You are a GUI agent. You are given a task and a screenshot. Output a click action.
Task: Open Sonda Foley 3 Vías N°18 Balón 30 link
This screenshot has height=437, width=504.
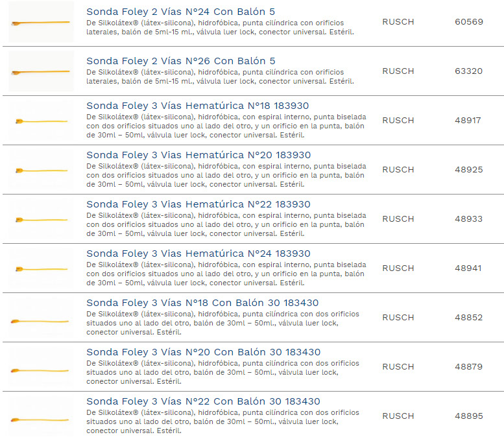point(202,303)
